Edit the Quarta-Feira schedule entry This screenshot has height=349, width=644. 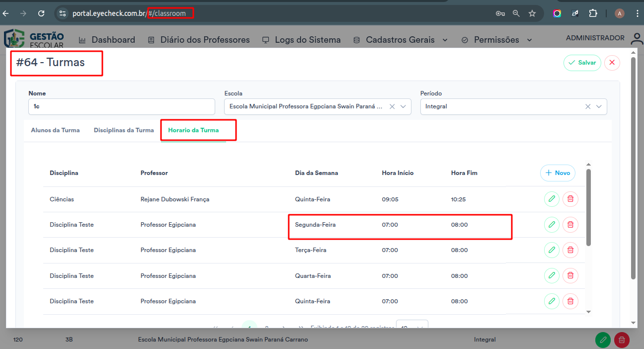click(552, 275)
